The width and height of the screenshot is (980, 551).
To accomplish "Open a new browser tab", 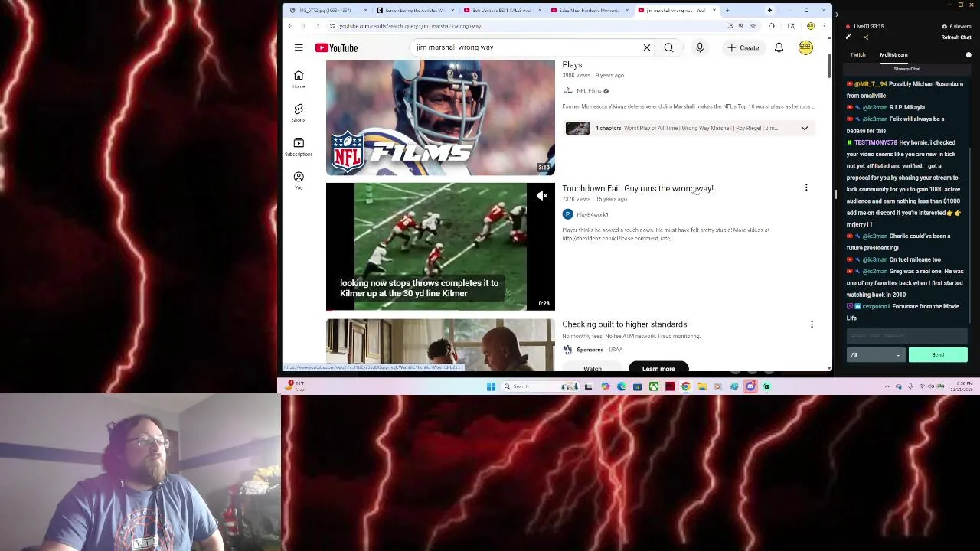I will 727,11.
